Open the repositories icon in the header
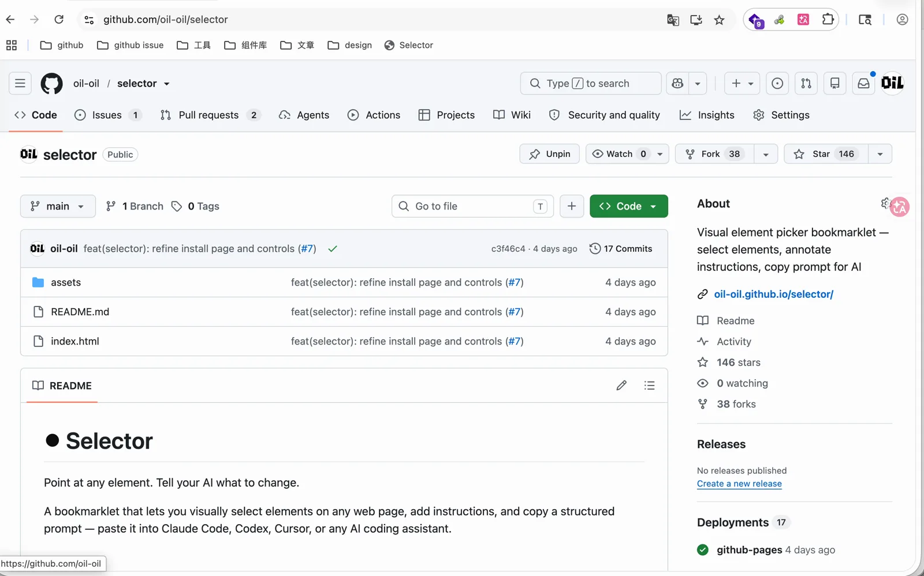The image size is (924, 576). 834,84
